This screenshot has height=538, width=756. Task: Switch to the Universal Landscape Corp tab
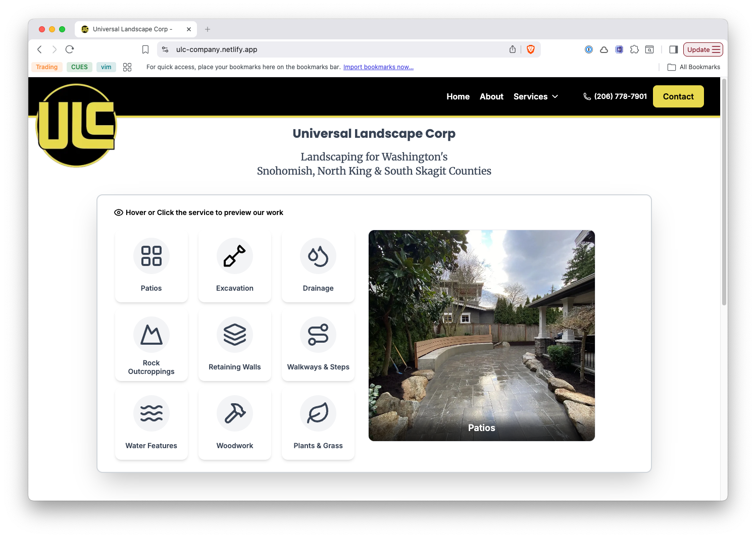coord(130,29)
